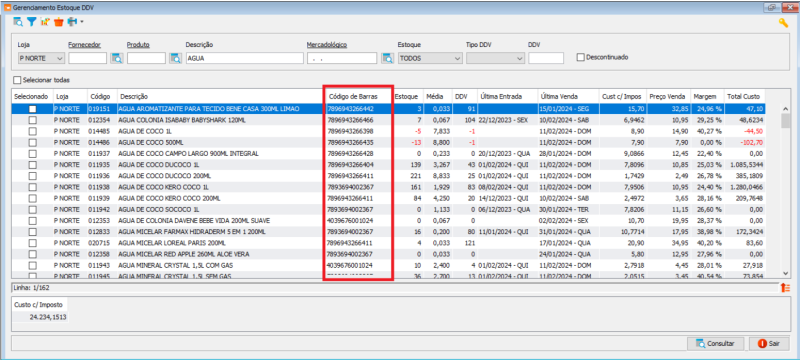Open the Fornecedor lookup search icon
This screenshot has width=800, height=360.
pyautogui.click(x=117, y=58)
